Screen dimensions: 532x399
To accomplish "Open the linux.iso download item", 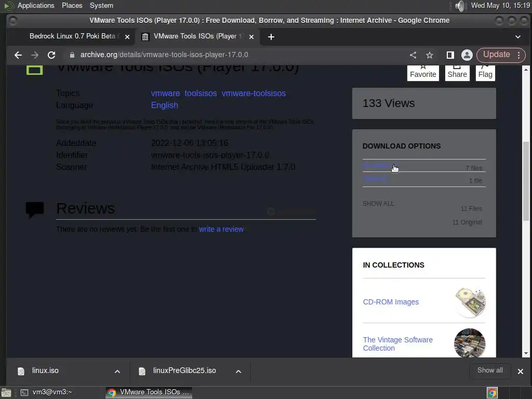I will coord(45,370).
